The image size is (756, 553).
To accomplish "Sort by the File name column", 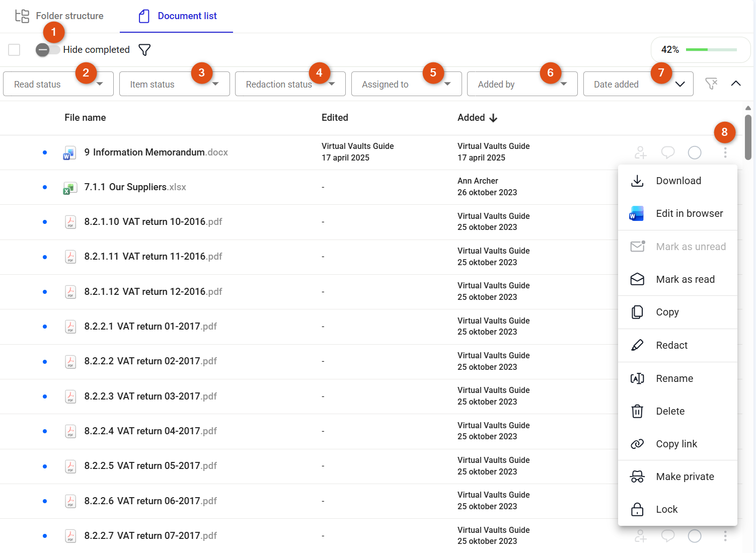I will [x=85, y=117].
